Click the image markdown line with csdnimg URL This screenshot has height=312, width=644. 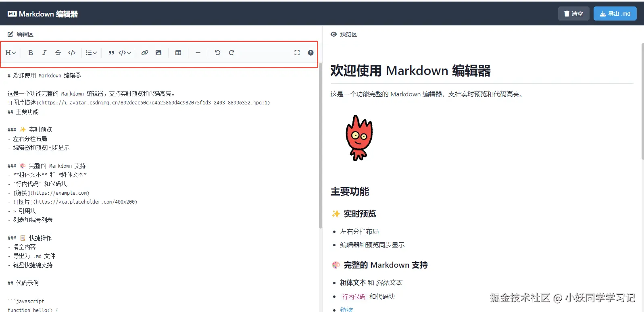point(139,103)
